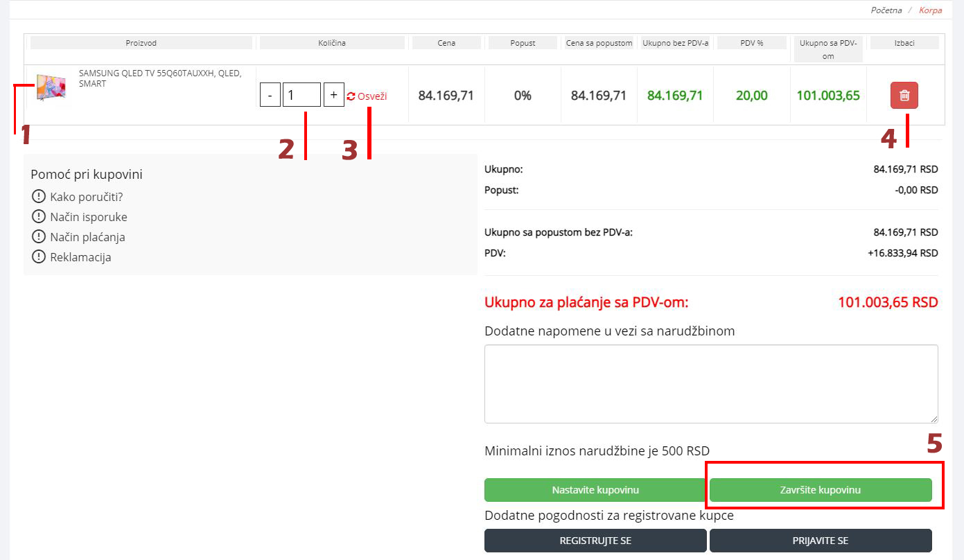Click info icon beside Način isporuke
The width and height of the screenshot is (964, 560).
(39, 217)
